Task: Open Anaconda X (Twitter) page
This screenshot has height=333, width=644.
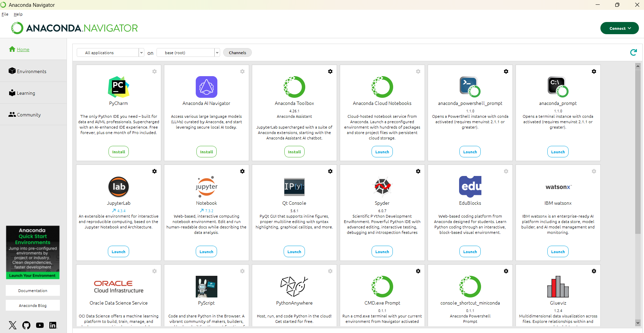Action: [13, 325]
